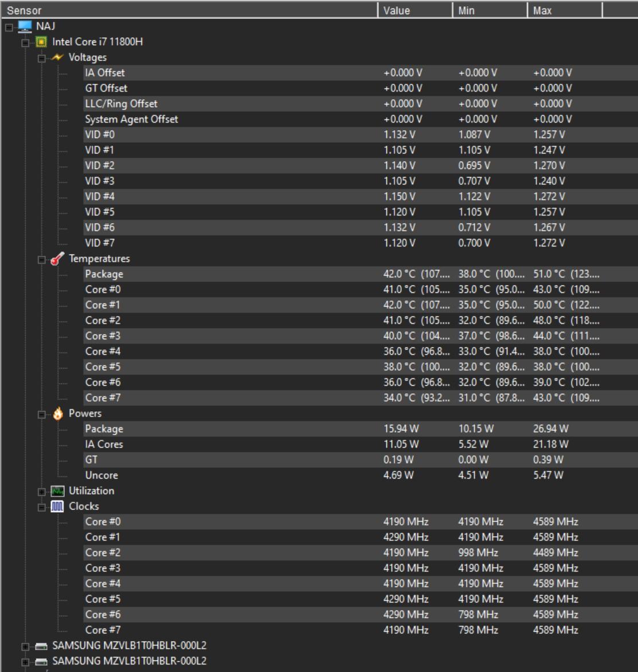Click Core #1 clock value 4290 MHz
The width and height of the screenshot is (638, 672).
point(406,537)
